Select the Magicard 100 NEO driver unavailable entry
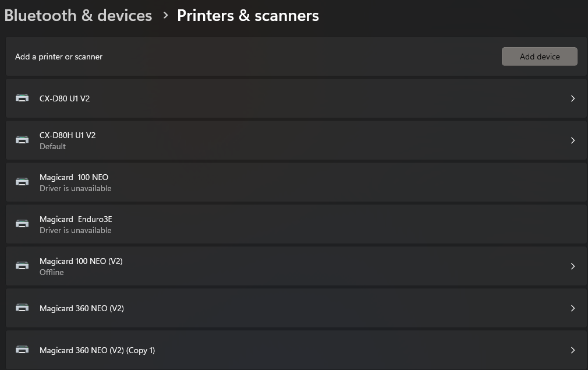The width and height of the screenshot is (588, 370). tap(74, 178)
